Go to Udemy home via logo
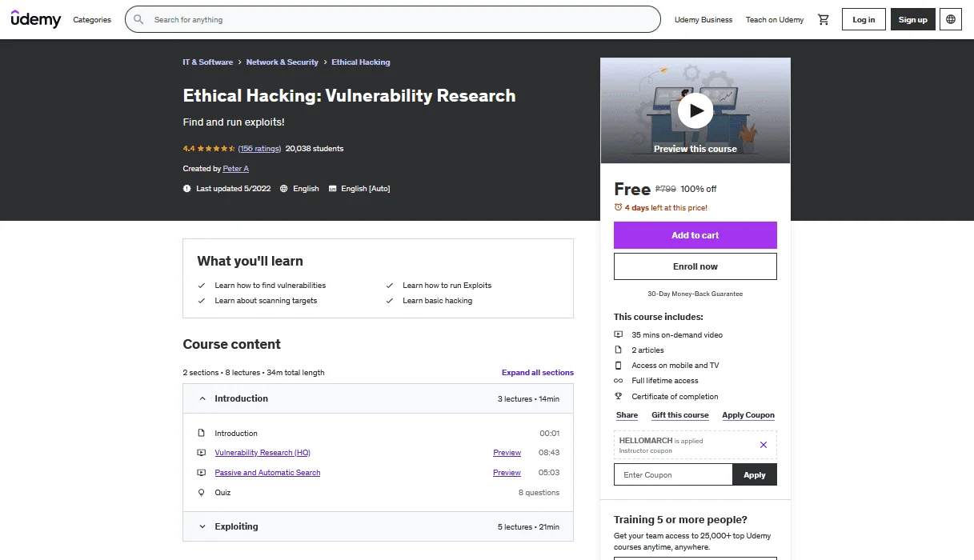Viewport: 974px width, 560px height. (x=36, y=19)
